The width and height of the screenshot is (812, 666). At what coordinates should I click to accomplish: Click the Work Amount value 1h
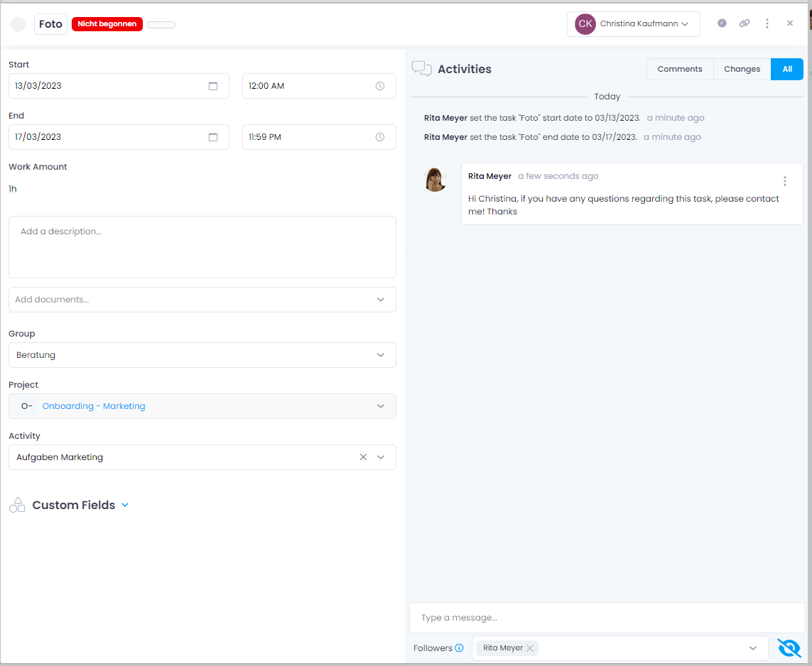tap(13, 189)
